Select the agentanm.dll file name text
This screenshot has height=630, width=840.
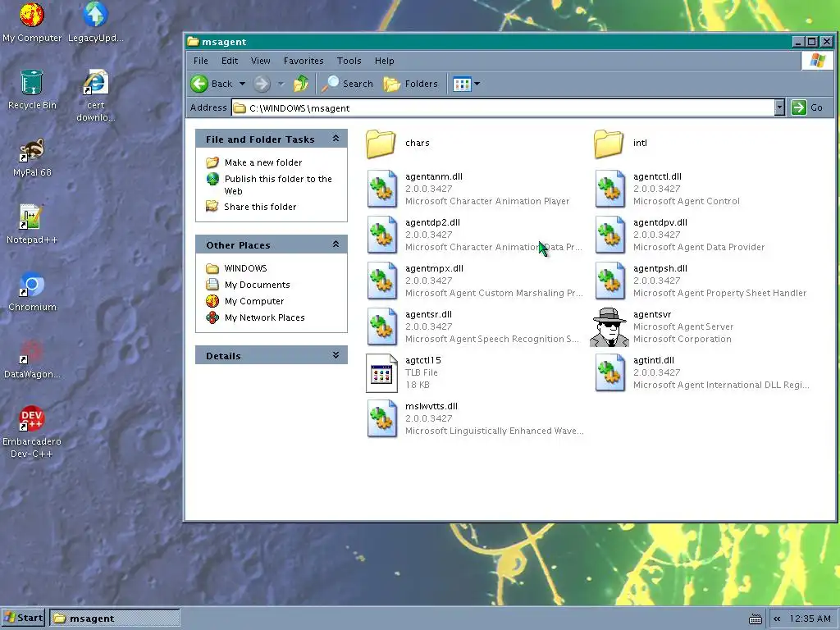(x=434, y=177)
